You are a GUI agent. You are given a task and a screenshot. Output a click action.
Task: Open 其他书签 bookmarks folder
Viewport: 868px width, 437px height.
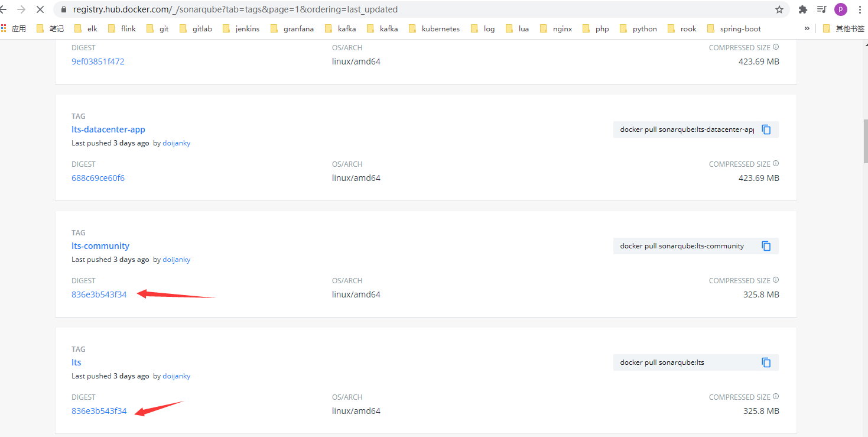pyautogui.click(x=843, y=28)
